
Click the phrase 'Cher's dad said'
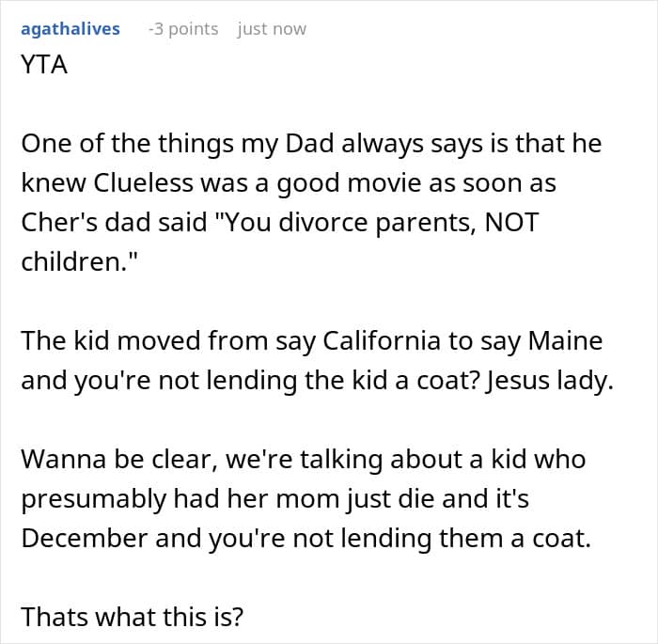[114, 223]
